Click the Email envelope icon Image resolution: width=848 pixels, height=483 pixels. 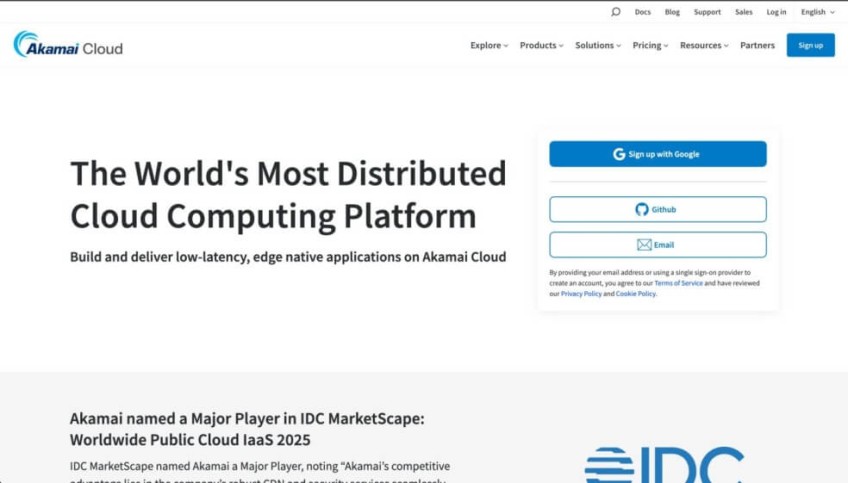pyautogui.click(x=644, y=245)
